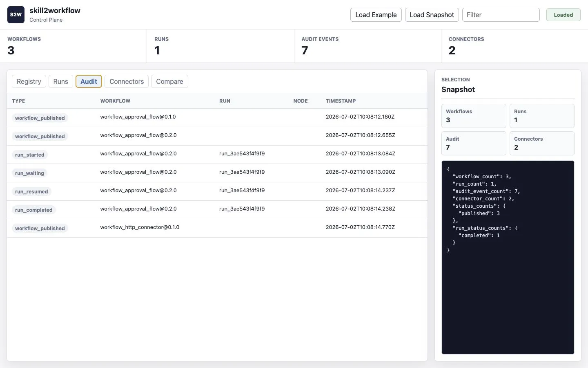Click the run_completed type badge
The width and height of the screenshot is (588, 368).
34,210
